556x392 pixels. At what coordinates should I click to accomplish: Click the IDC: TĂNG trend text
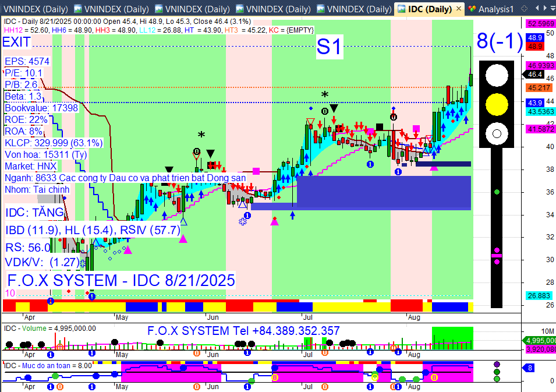coord(34,213)
